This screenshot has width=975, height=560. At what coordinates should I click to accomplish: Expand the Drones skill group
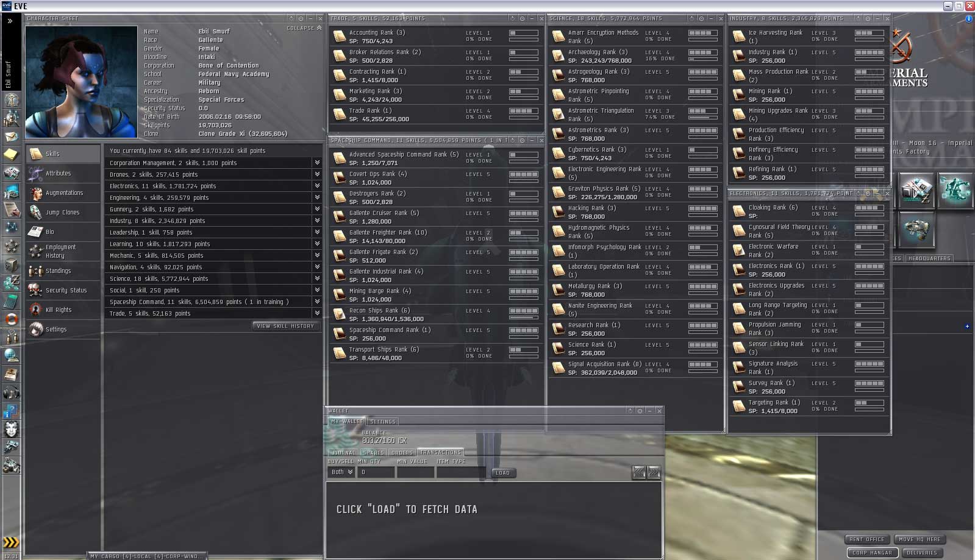317,174
